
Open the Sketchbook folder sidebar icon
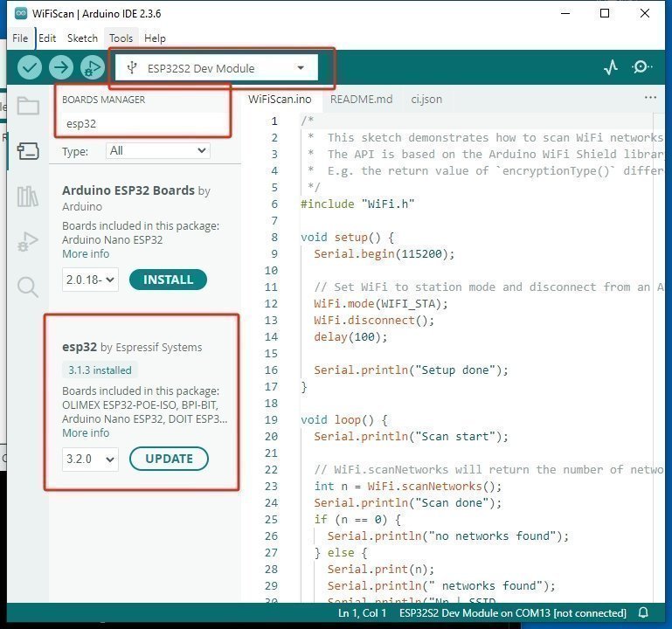pos(28,107)
